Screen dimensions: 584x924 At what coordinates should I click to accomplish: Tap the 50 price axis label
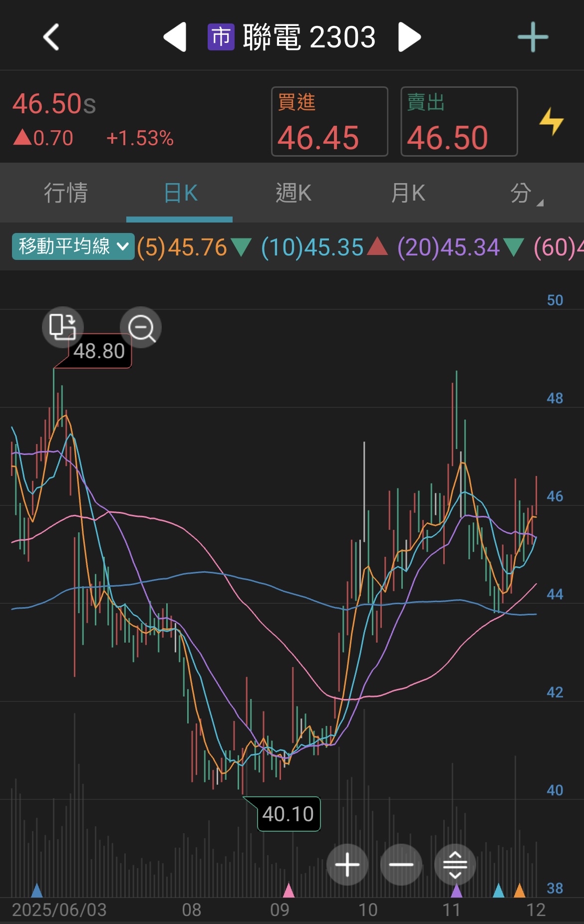pyautogui.click(x=555, y=300)
